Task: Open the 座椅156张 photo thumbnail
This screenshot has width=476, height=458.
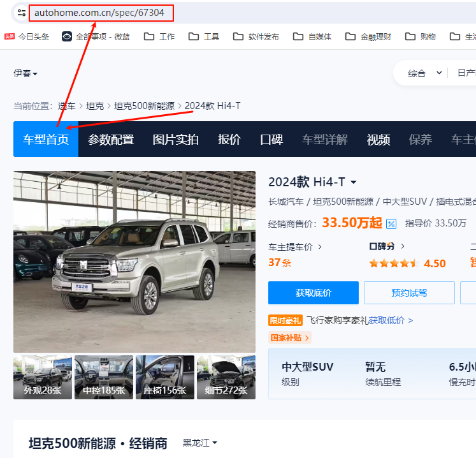Action: [165, 377]
